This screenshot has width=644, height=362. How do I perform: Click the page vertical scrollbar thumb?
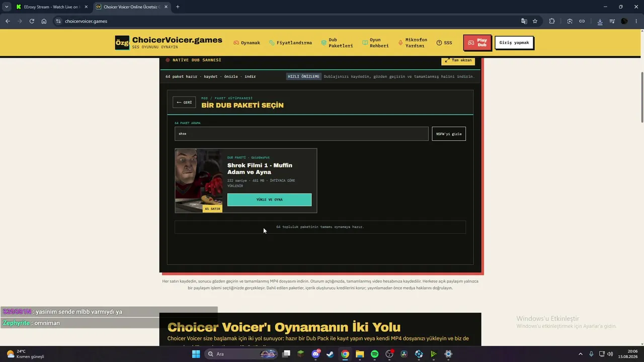[x=641, y=97]
